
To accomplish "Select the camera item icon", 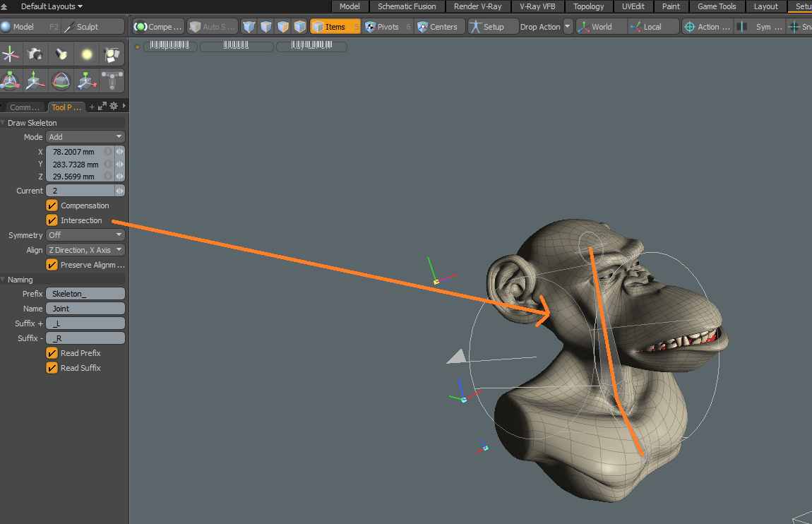I will (35, 54).
